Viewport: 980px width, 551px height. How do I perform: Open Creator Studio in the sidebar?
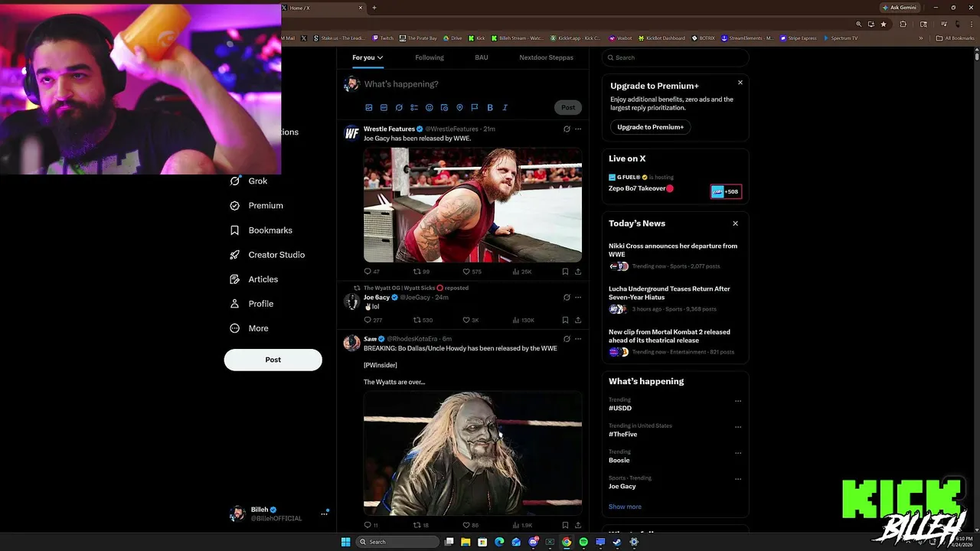267,255
